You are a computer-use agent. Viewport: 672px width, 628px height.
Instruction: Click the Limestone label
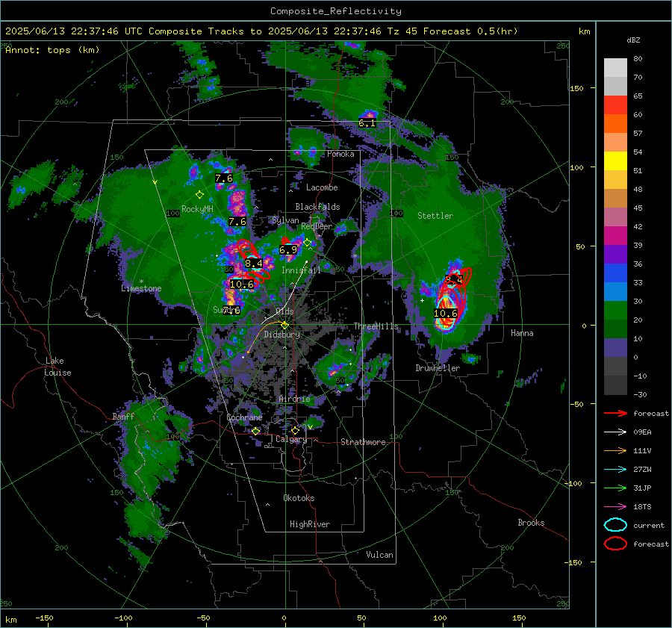(141, 288)
